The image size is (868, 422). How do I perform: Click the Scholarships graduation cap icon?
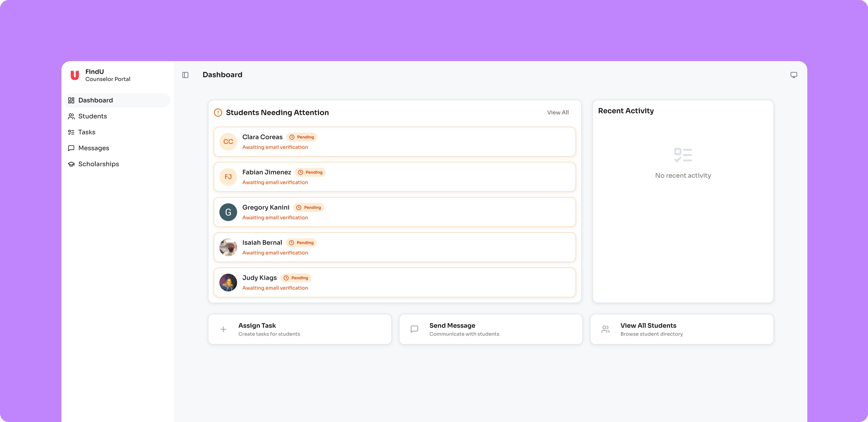(x=71, y=164)
